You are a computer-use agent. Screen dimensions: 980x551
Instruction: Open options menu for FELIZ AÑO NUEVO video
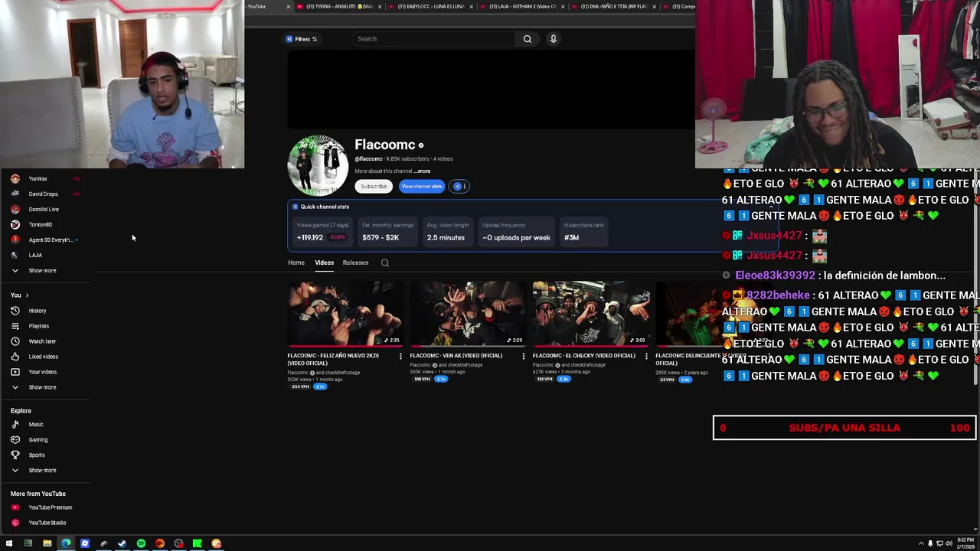(400, 356)
